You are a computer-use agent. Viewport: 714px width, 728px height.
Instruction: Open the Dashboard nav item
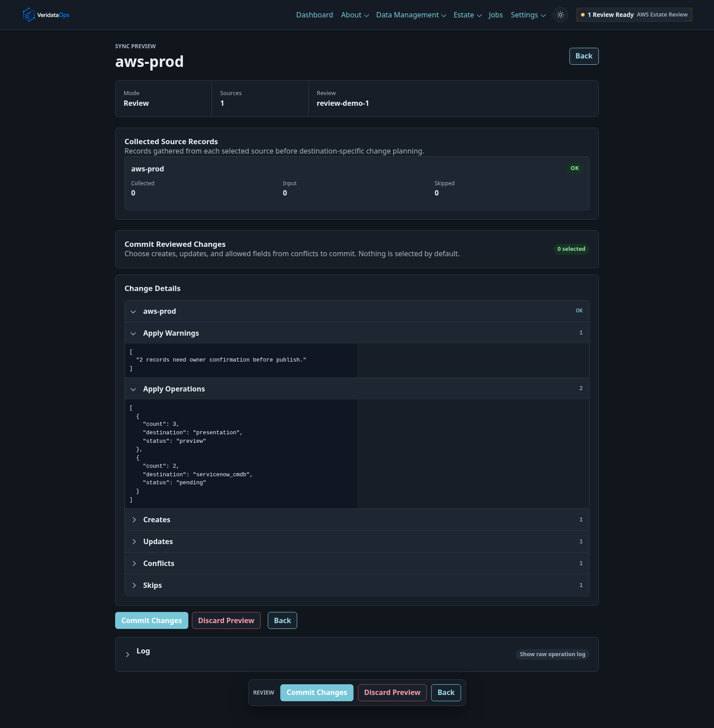click(x=315, y=15)
